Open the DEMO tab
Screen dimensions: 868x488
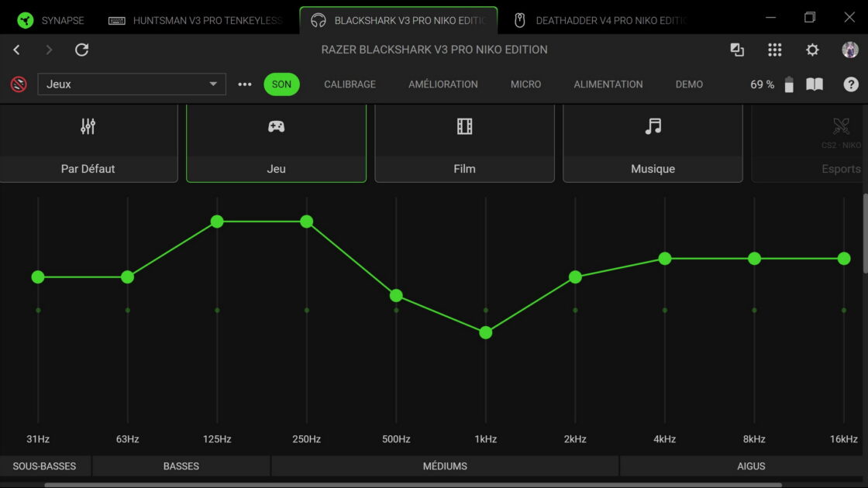(x=689, y=84)
